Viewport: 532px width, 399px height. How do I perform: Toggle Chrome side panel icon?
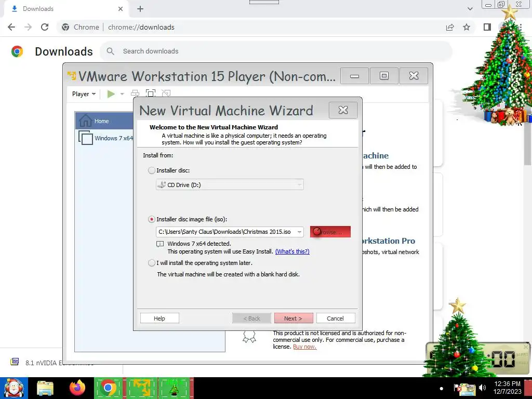[x=487, y=27]
